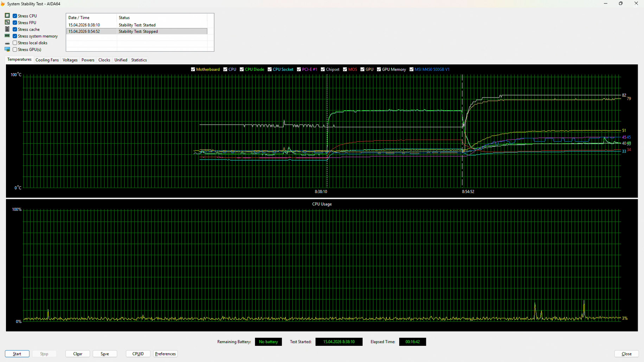Image resolution: width=644 pixels, height=362 pixels.
Task: Toggle MSI M450 500GB V1 sensor checkbox
Action: tap(411, 69)
